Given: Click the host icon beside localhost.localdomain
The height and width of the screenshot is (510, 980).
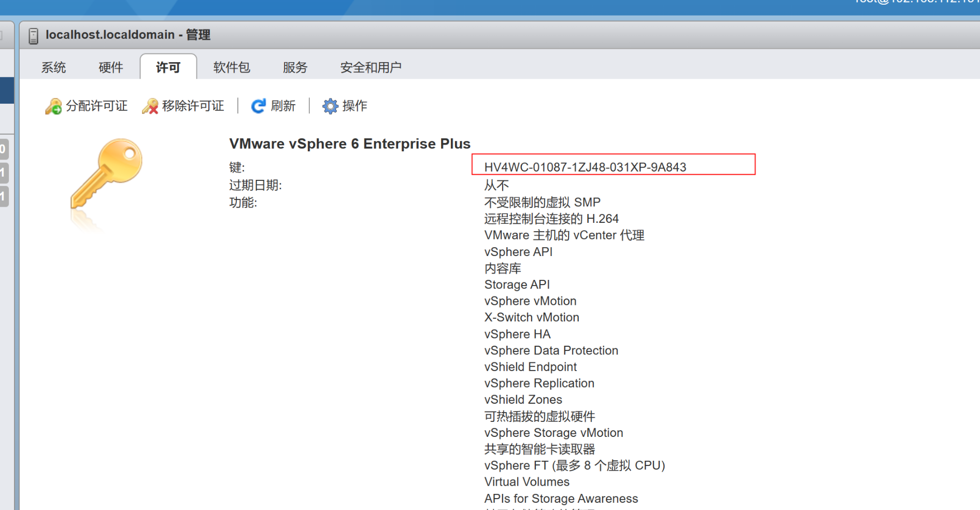Looking at the screenshot, I should point(33,36).
